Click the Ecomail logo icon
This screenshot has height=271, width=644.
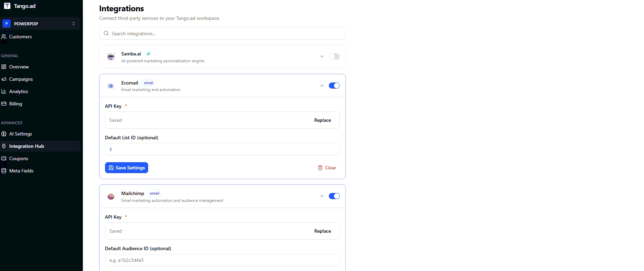point(111,86)
